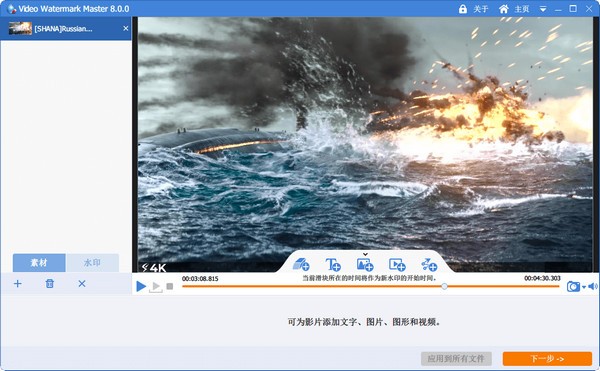
Task: Click the lock icon in the title bar
Action: pyautogui.click(x=463, y=9)
